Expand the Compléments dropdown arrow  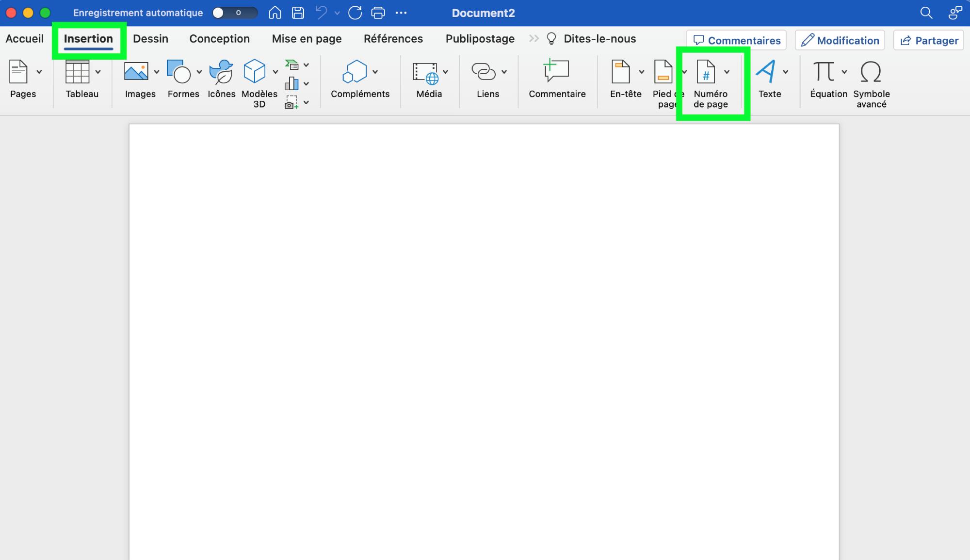pos(375,72)
